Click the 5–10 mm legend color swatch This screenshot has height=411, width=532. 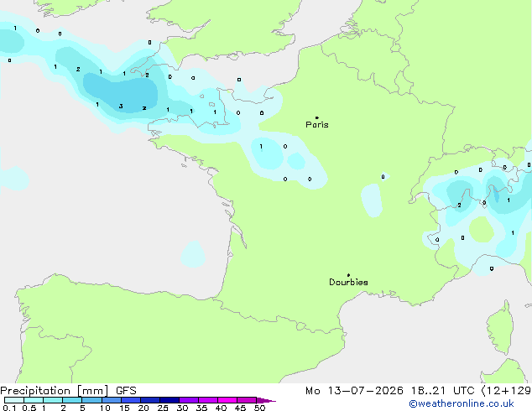pyautogui.click(x=91, y=400)
